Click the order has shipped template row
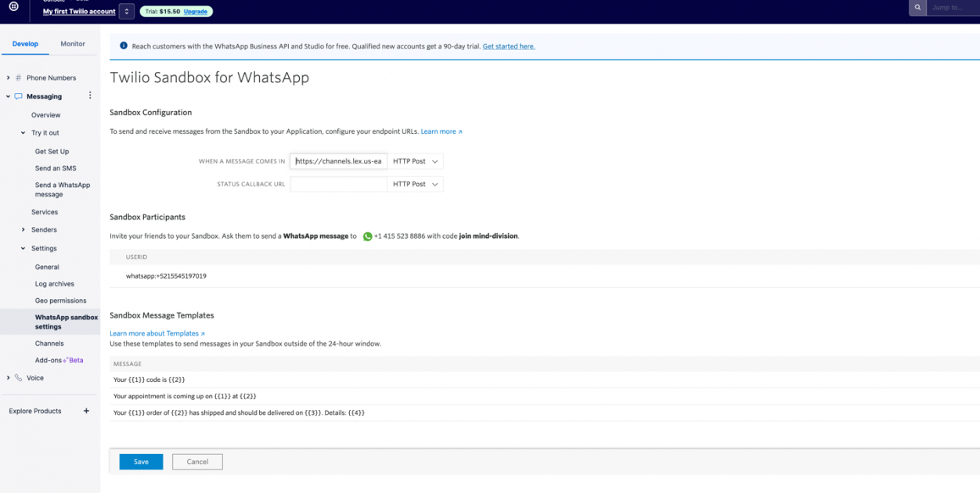 point(544,412)
